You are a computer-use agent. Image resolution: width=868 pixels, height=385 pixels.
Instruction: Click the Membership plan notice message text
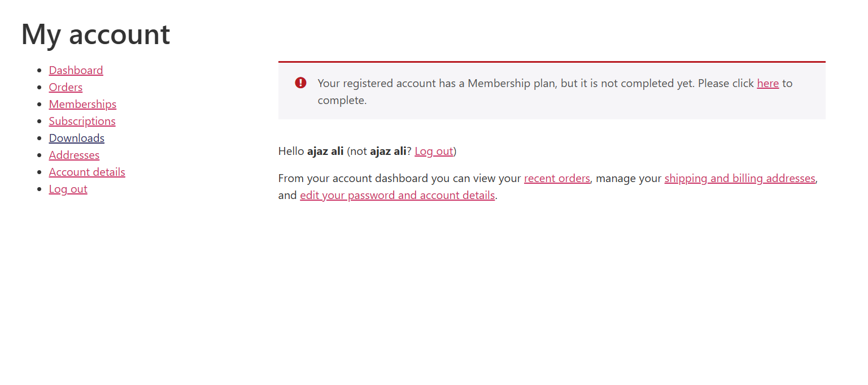555,92
